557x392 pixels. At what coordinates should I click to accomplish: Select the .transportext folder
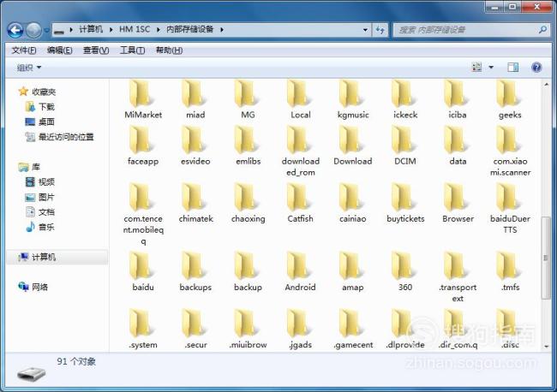[x=458, y=278]
